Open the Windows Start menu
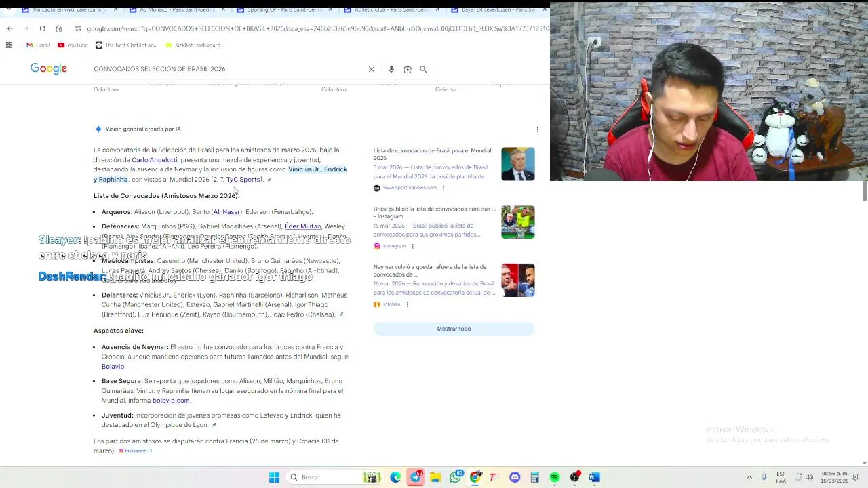Image resolution: width=868 pixels, height=488 pixels. [274, 477]
